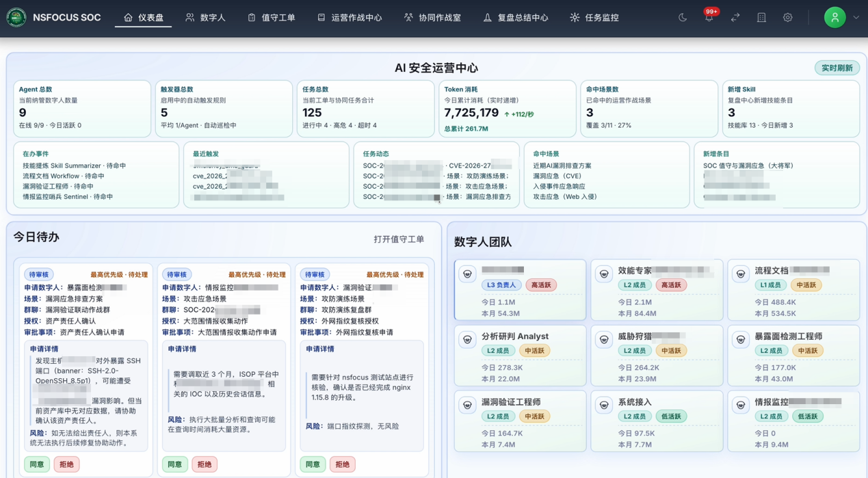Approve the 大范围情报收集动作申请 with 同意
This screenshot has width=868, height=478.
click(175, 464)
